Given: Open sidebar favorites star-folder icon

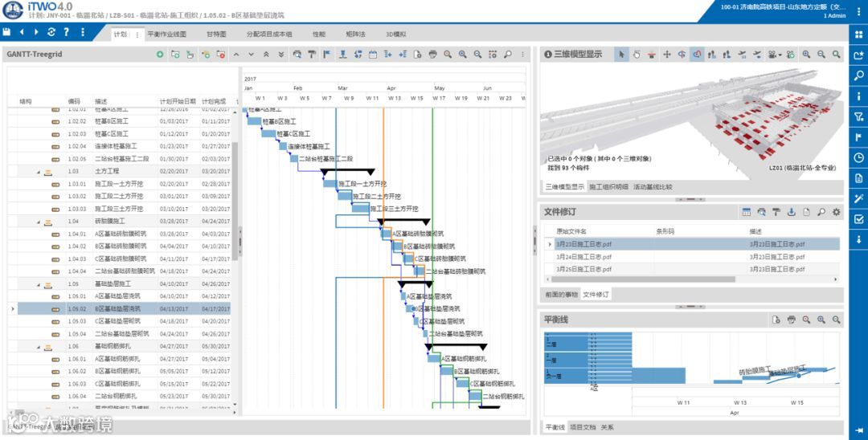Looking at the screenshot, I should tap(858, 55).
